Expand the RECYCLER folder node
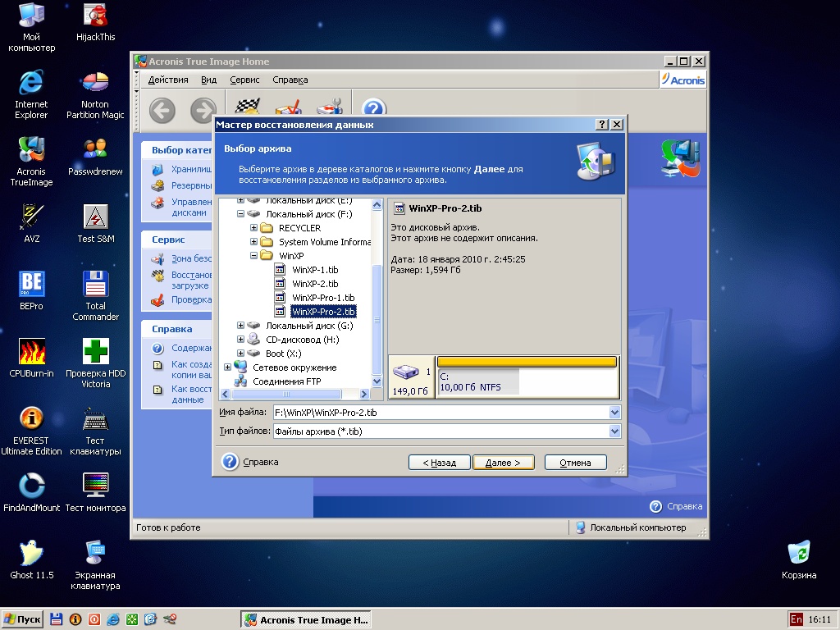Image resolution: width=840 pixels, height=630 pixels. click(x=253, y=228)
